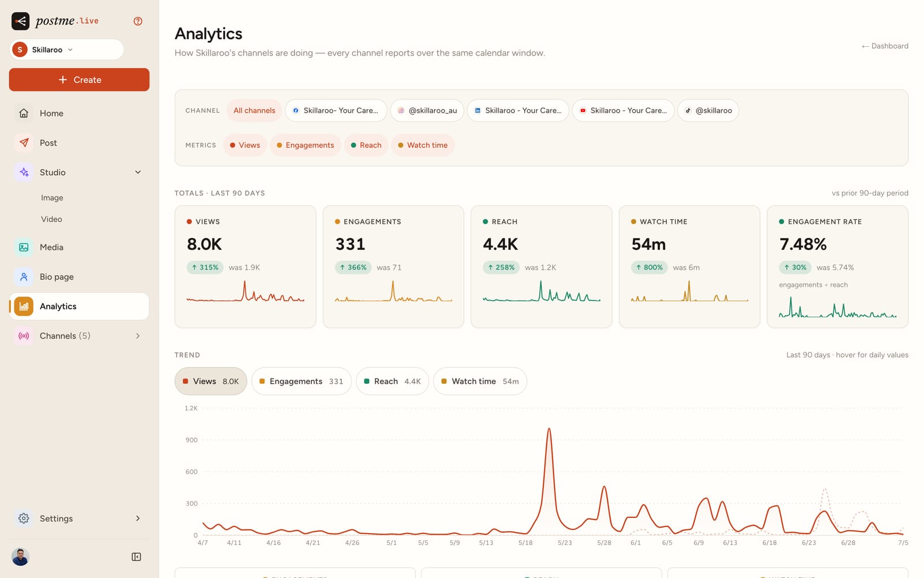The height and width of the screenshot is (578, 924).
Task: Open Bio page section
Action: [x=79, y=277]
